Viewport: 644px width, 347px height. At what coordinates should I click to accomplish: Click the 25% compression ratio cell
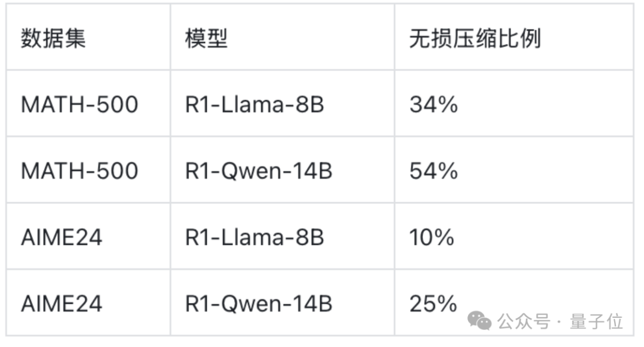pyautogui.click(x=433, y=303)
